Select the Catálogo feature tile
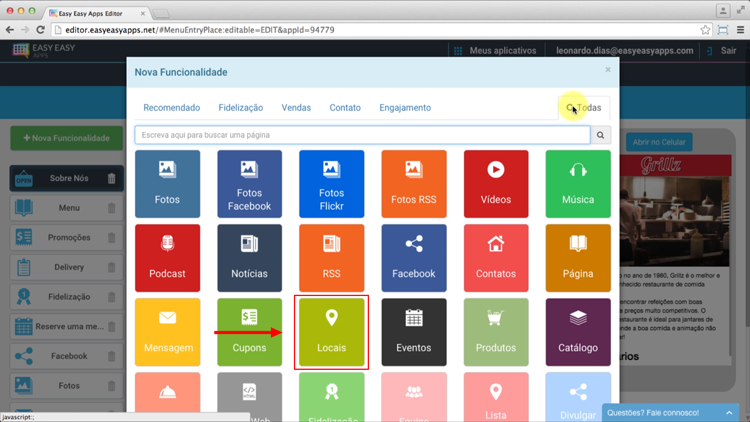The width and height of the screenshot is (750, 422). [x=577, y=331]
